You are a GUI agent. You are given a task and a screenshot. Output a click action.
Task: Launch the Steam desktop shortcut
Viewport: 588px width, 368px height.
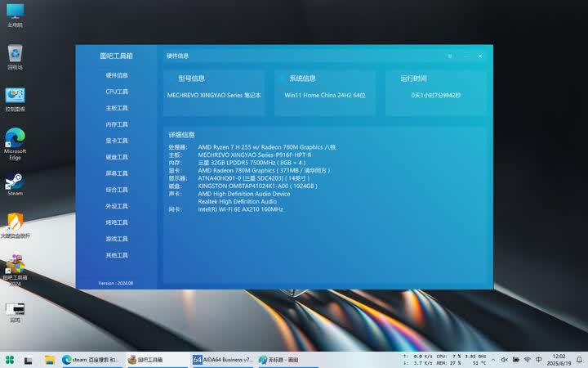tap(15, 184)
